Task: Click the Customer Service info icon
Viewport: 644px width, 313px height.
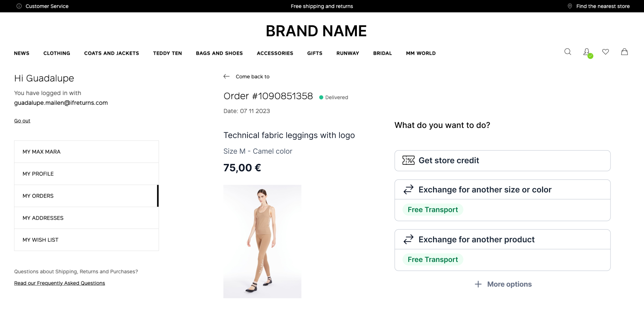Action: click(19, 6)
